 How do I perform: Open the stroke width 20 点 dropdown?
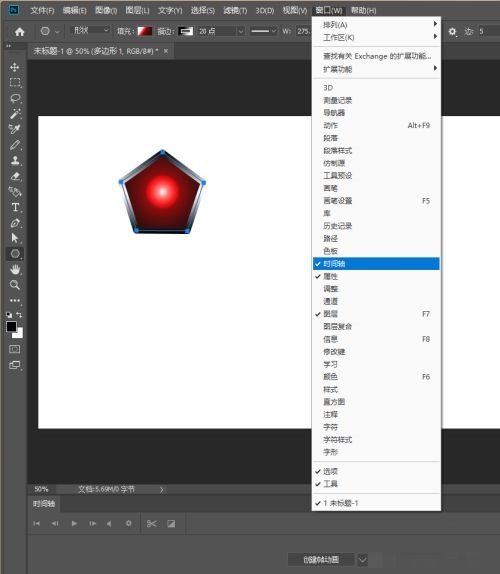tap(240, 31)
